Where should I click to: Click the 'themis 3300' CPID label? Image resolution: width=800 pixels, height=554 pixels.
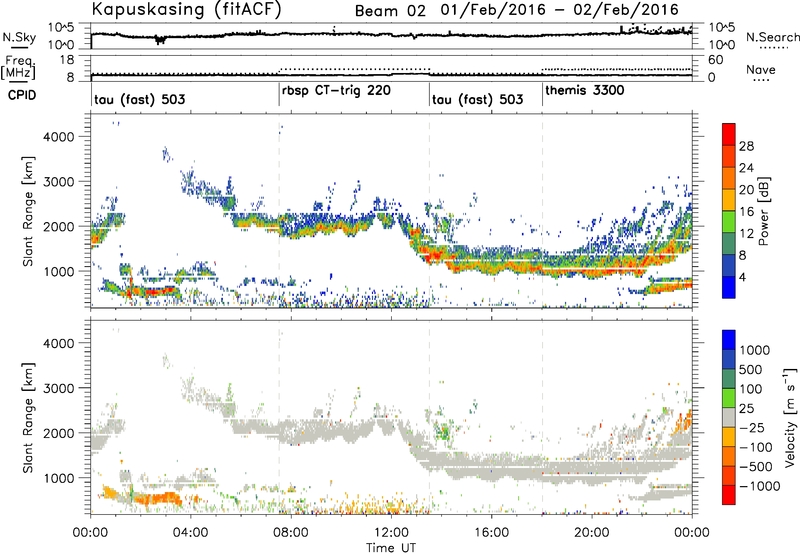pyautogui.click(x=585, y=91)
